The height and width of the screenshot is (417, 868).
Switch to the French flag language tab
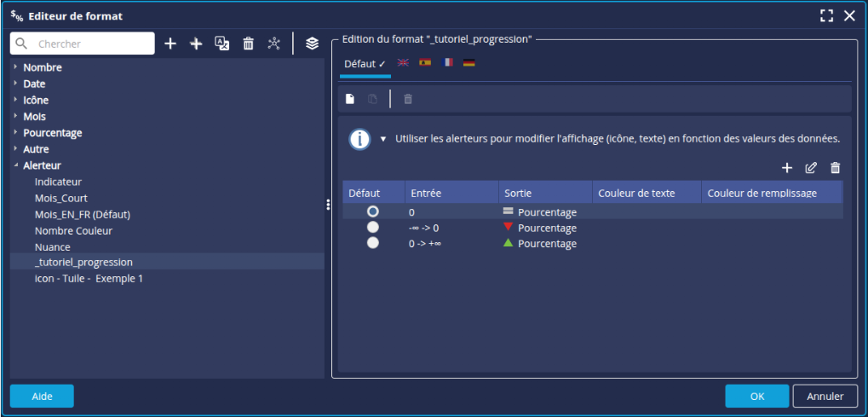point(447,63)
